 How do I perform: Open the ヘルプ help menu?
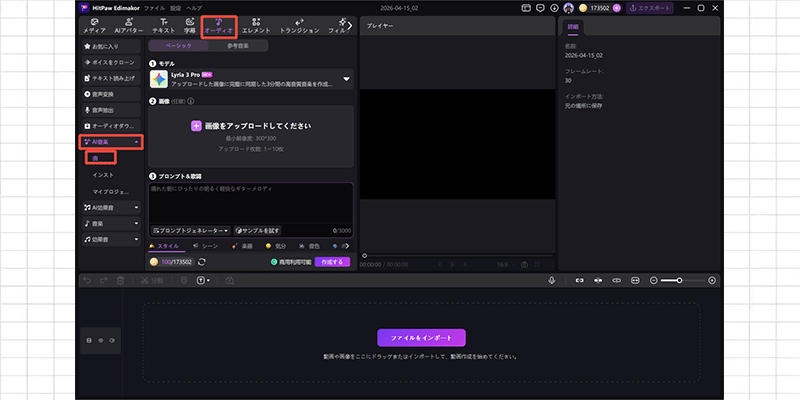tap(194, 8)
